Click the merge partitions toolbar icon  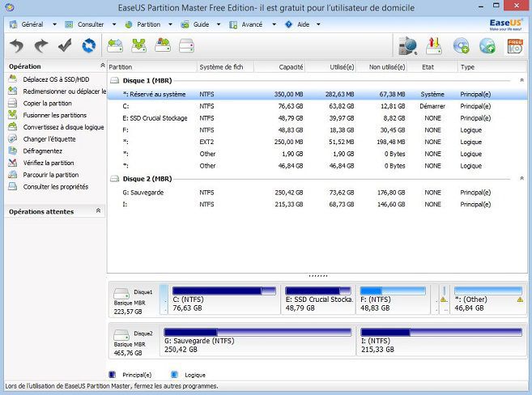(138, 45)
